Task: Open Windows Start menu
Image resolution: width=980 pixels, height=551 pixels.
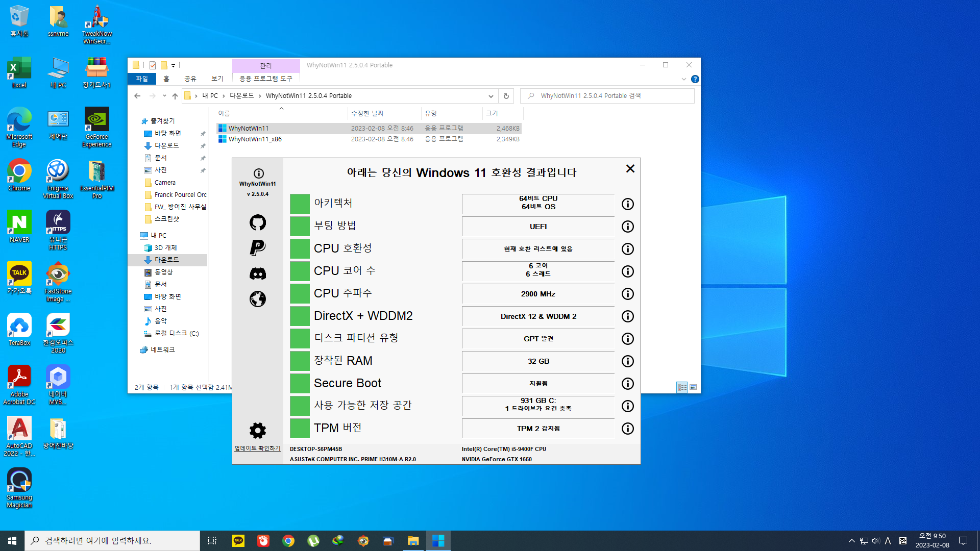Action: click(12, 541)
